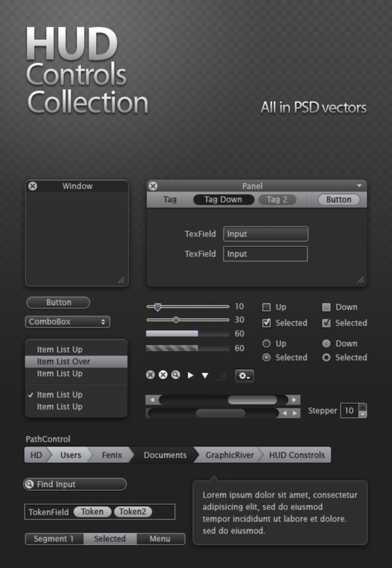Click left arrow of upper scrollbar
Viewport: 392px width, 568px height.
point(152,400)
